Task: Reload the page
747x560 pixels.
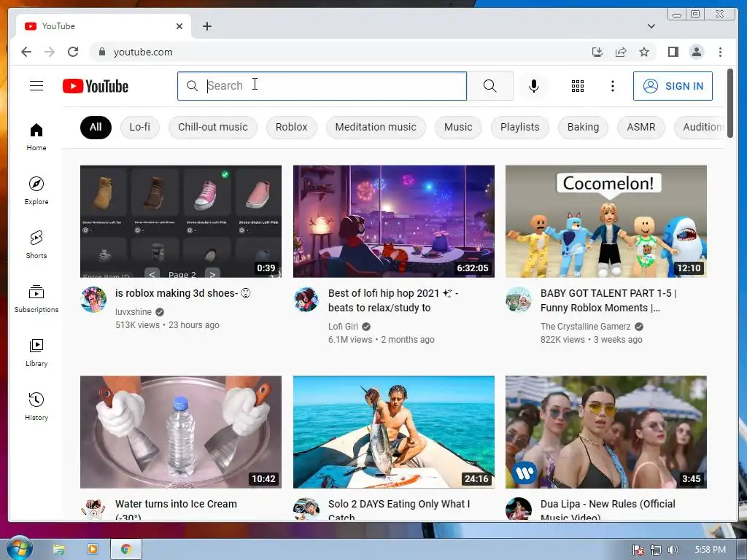Action: 73,52
